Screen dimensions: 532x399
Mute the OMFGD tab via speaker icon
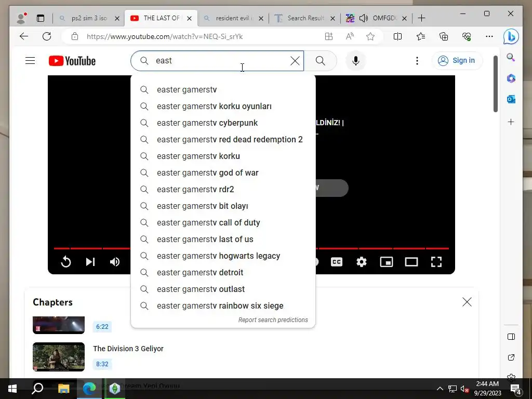[x=363, y=18]
